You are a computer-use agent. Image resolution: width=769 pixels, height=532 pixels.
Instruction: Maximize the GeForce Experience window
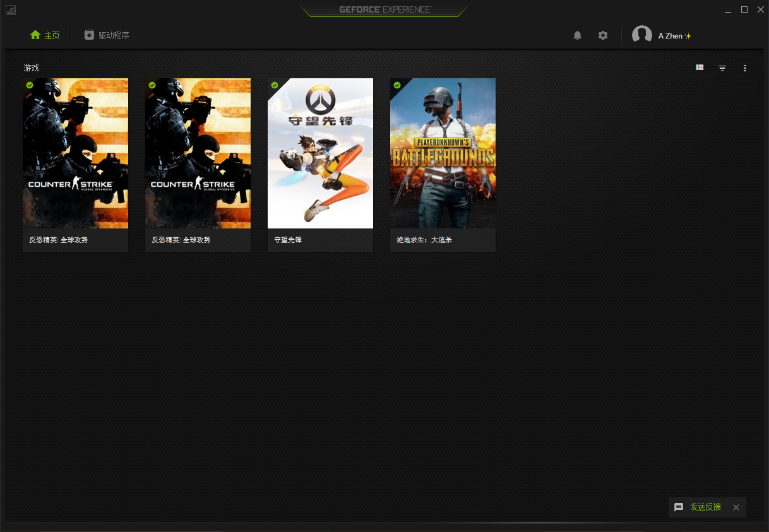(x=744, y=9)
